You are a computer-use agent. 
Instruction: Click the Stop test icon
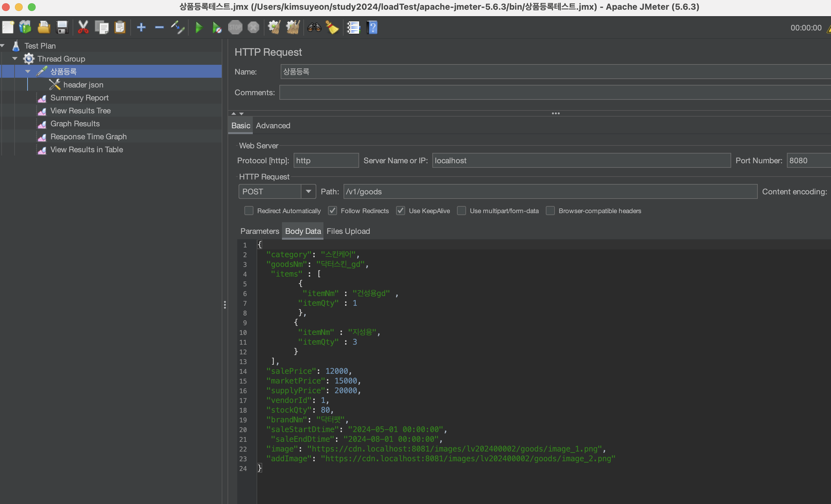point(235,27)
